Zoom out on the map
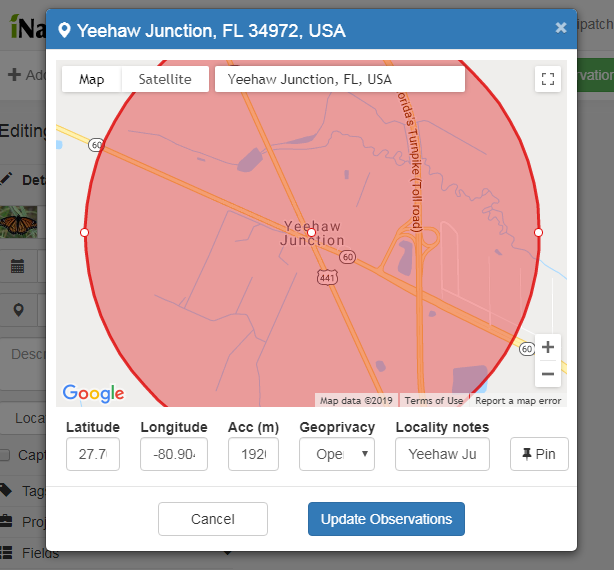The image size is (614, 570). (x=547, y=374)
